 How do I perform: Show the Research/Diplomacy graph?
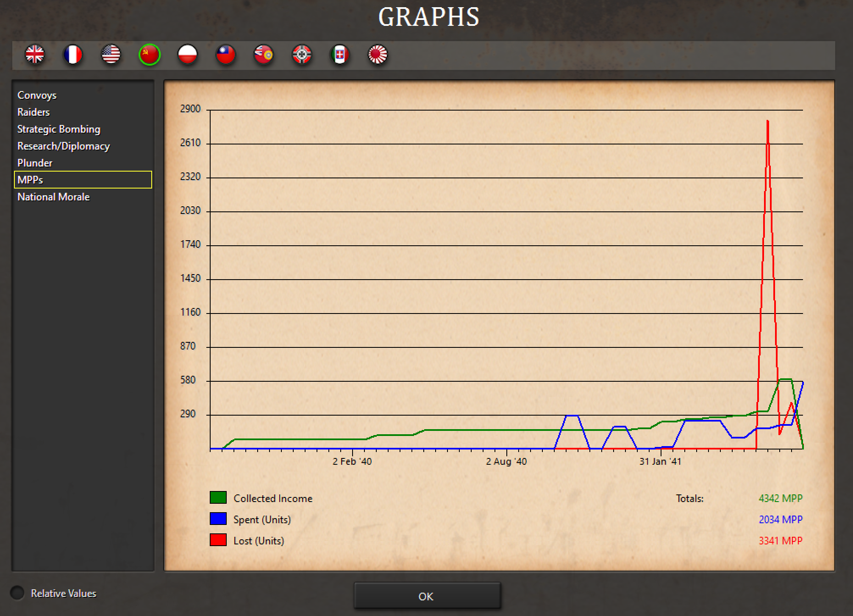(x=83, y=146)
